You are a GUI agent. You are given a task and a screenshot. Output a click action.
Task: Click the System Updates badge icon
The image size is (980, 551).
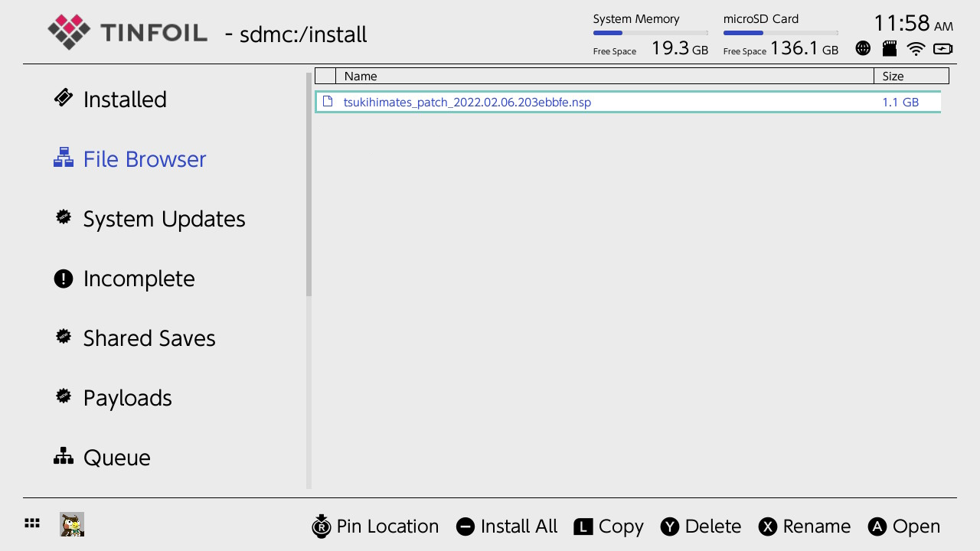point(64,217)
